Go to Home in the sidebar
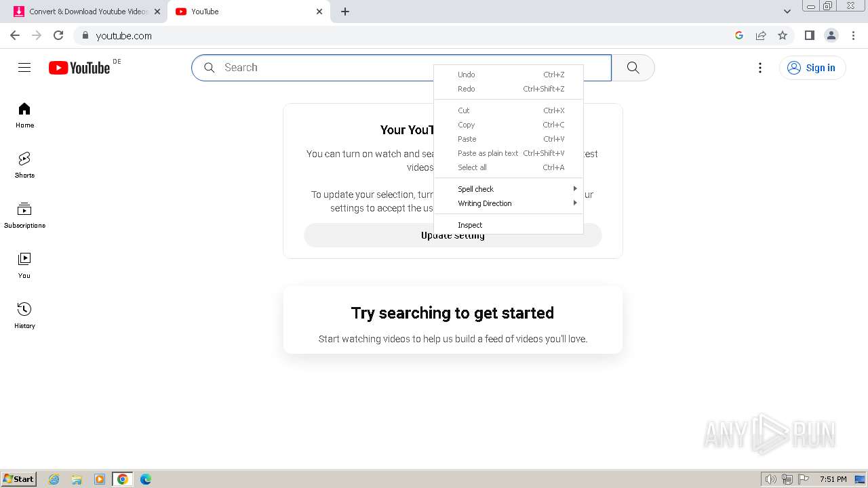The image size is (868, 488). 24,115
